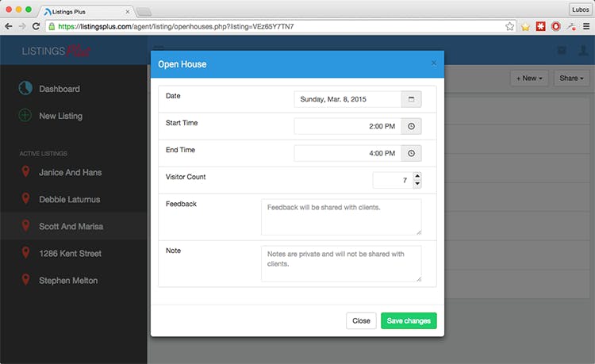Click the Start Time input field
Screen dimensions: 595x364
click(347, 126)
